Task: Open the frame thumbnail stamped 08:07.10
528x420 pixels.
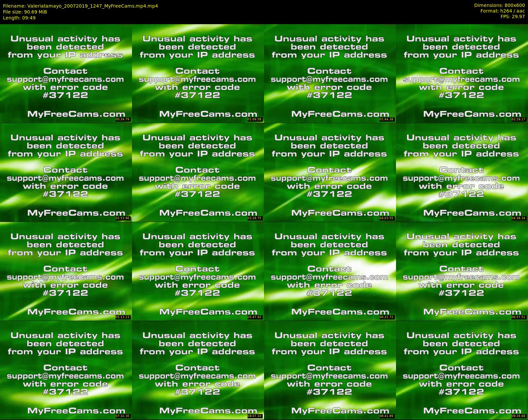Action: (x=198, y=370)
